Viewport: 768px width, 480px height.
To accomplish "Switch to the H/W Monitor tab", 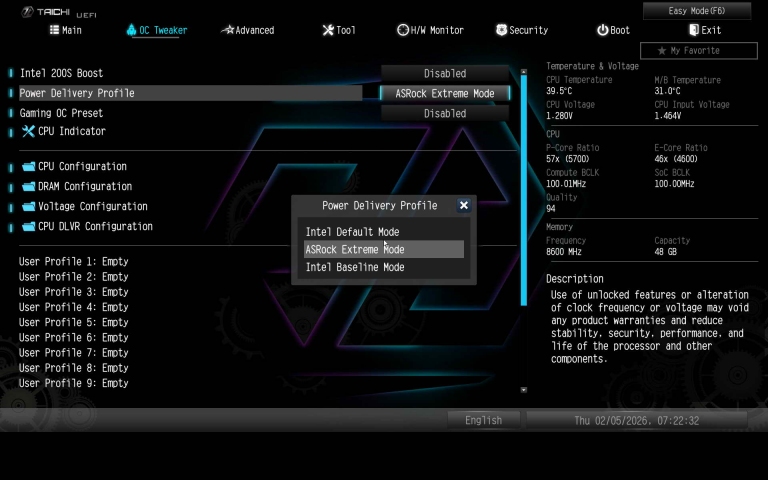I will point(430,30).
